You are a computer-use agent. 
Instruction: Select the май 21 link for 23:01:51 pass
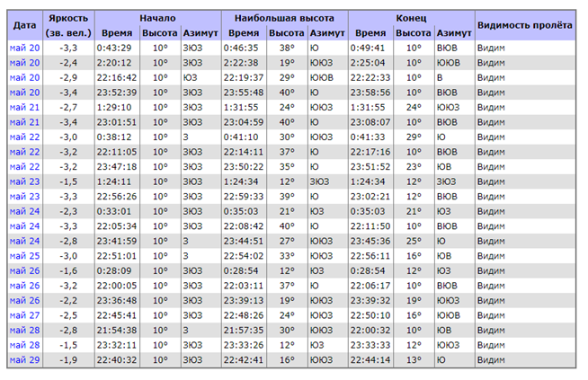point(24,122)
